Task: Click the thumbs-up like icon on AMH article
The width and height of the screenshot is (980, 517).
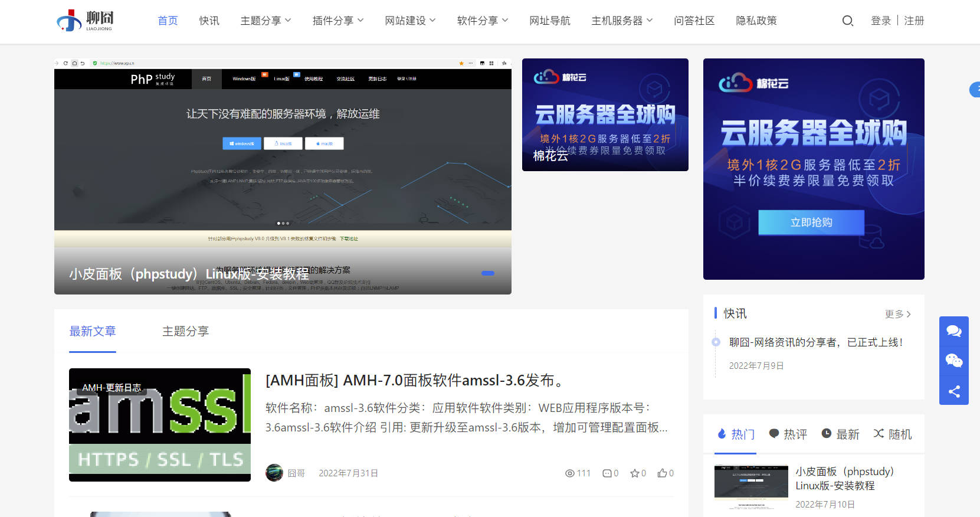Action: (x=663, y=473)
